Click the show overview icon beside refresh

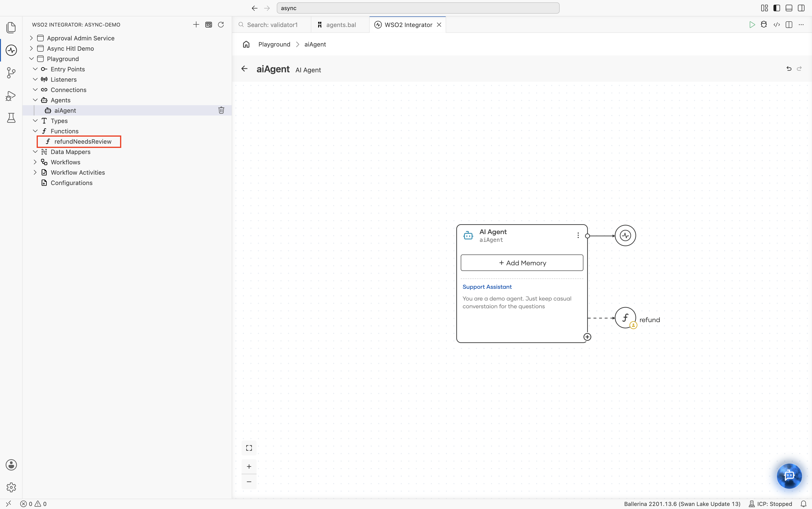tap(208, 25)
